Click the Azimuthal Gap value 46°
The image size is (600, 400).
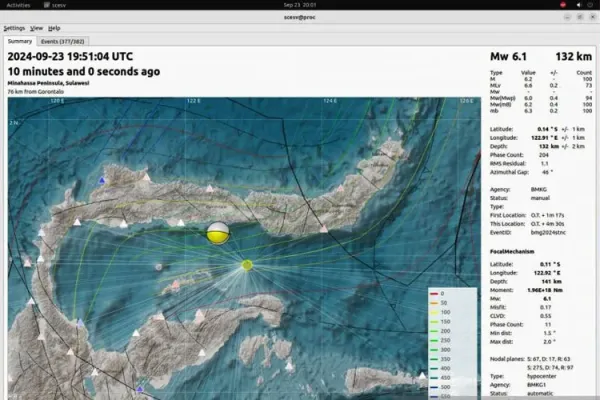(x=547, y=172)
